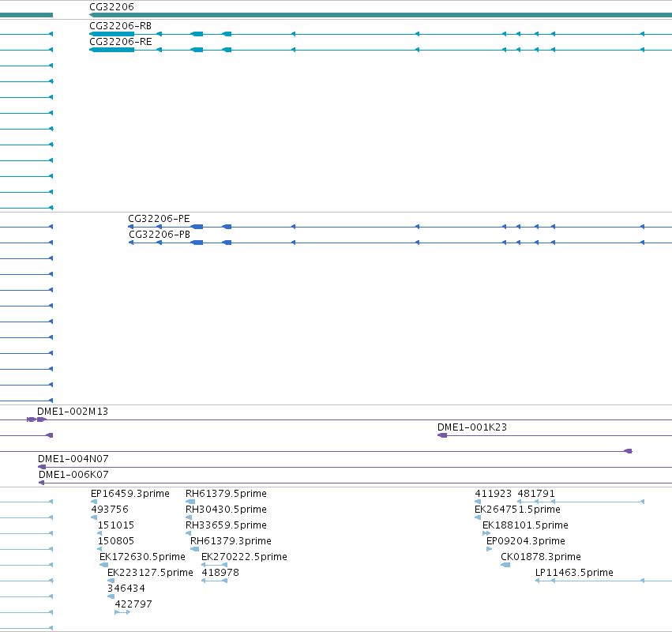Select protein CG32206-PE label
Image resolution: width=672 pixels, height=632 pixels.
(159, 219)
